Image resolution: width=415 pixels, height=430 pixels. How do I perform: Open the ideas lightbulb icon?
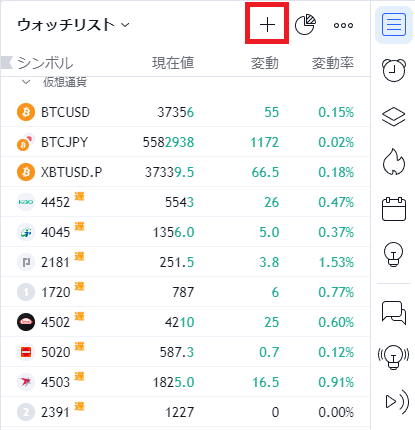point(394,254)
